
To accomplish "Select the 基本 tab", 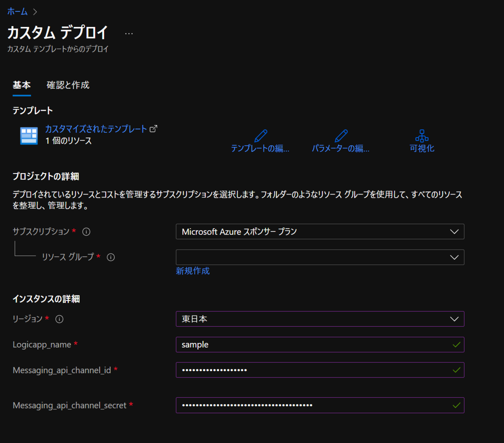I will click(x=22, y=85).
